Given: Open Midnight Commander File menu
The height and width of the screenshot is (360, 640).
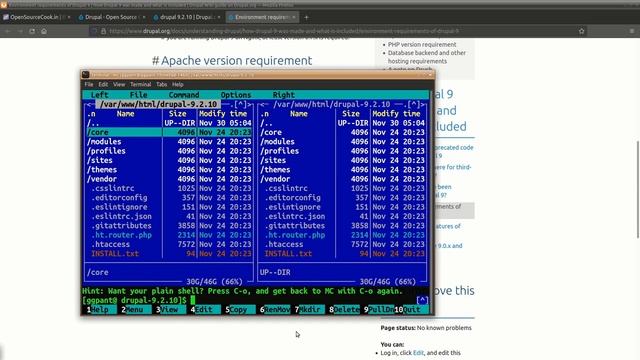Looking at the screenshot, I should pyautogui.click(x=138, y=95).
